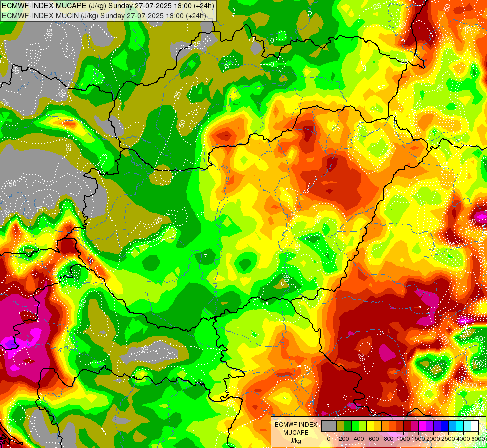
Task: Click the legend tick label 2500
Action: tap(448, 439)
